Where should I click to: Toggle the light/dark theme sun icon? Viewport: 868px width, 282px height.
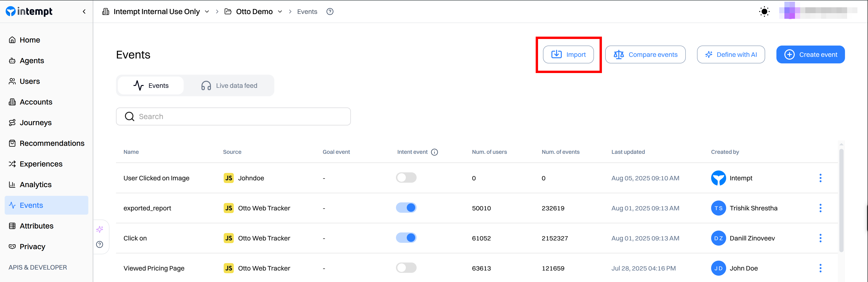764,12
